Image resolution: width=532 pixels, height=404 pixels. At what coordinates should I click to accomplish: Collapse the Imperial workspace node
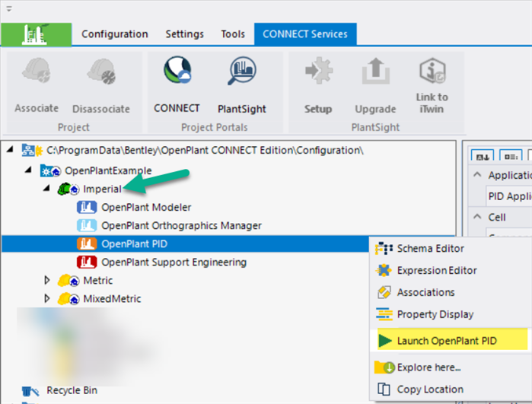click(x=49, y=189)
